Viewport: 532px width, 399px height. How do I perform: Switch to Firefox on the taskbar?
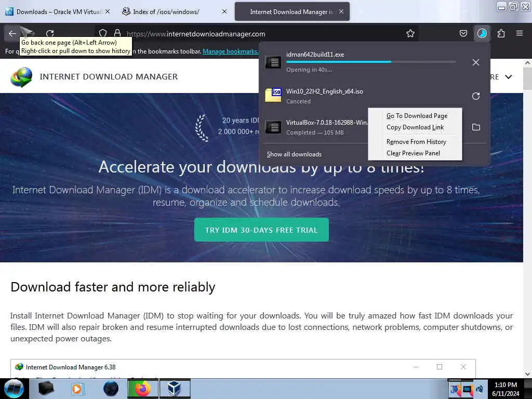(142, 389)
